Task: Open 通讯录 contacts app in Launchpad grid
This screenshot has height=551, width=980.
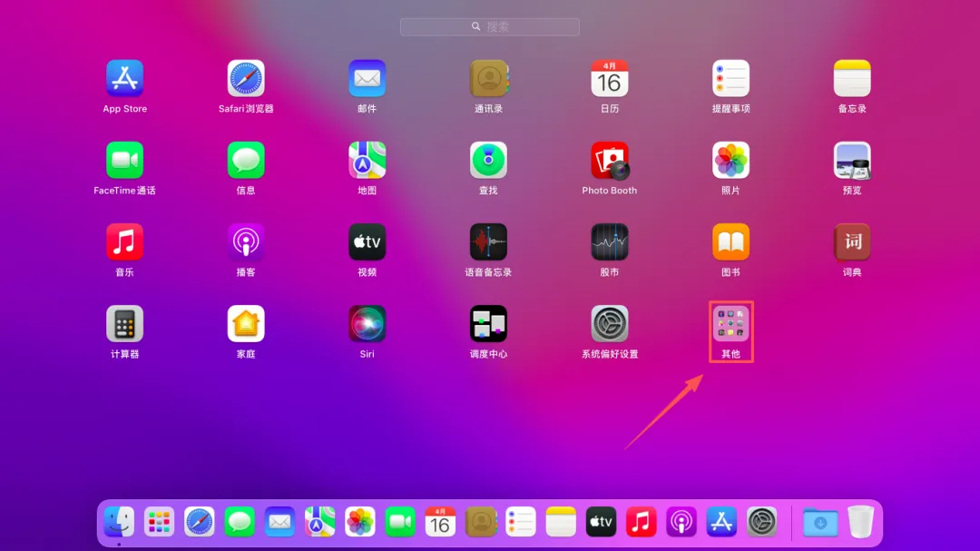Action: coord(488,79)
